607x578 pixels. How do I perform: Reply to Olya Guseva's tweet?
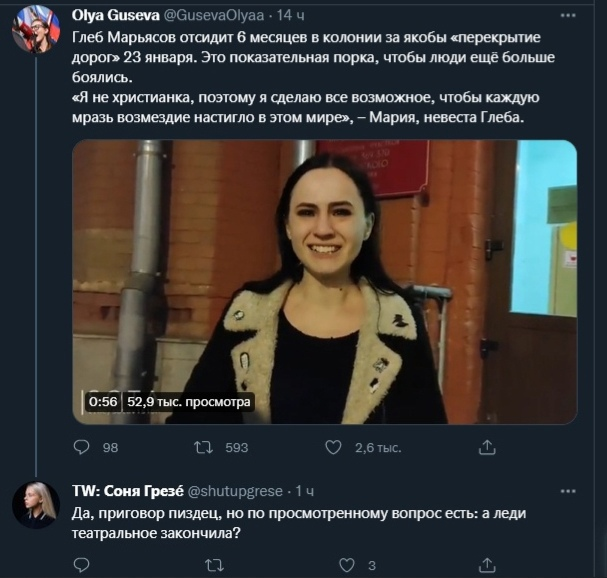pyautogui.click(x=83, y=447)
